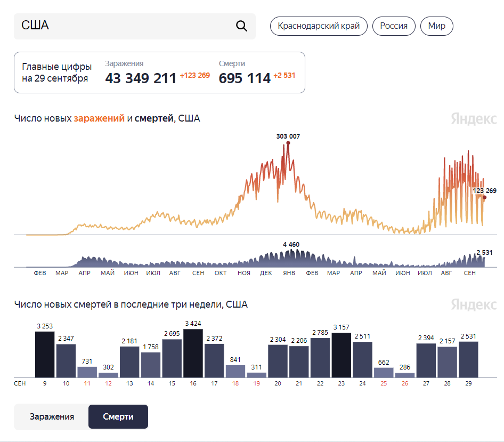Viewport: 504px width, 442px height.
Task: Click the bar for September 23 (3 157)
Action: (342, 355)
